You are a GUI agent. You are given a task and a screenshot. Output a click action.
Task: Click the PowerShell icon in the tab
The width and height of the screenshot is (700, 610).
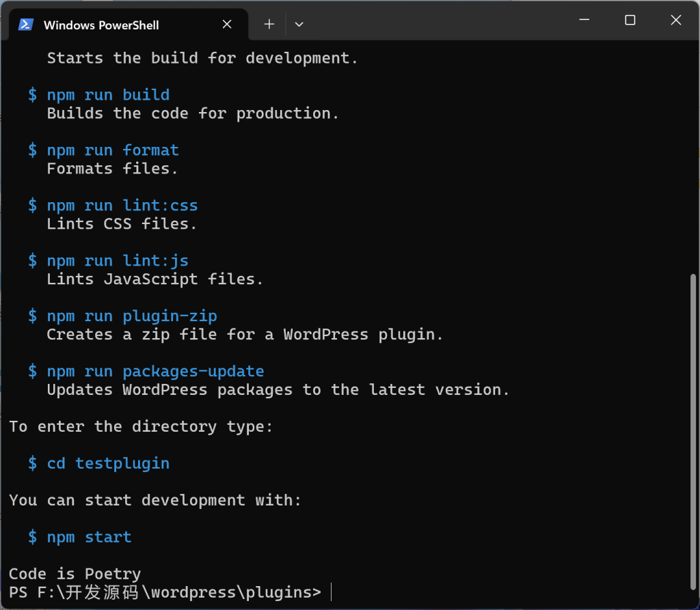click(26, 25)
